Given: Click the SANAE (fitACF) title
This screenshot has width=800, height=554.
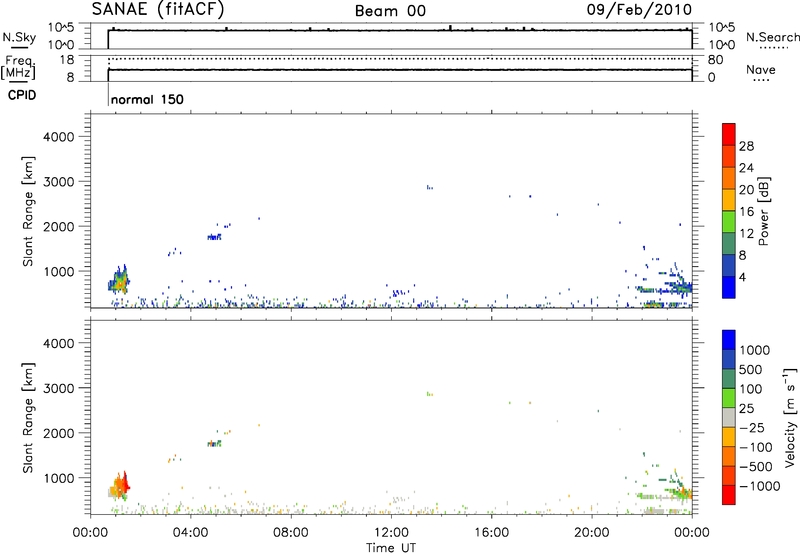Looking at the screenshot, I should pyautogui.click(x=158, y=10).
